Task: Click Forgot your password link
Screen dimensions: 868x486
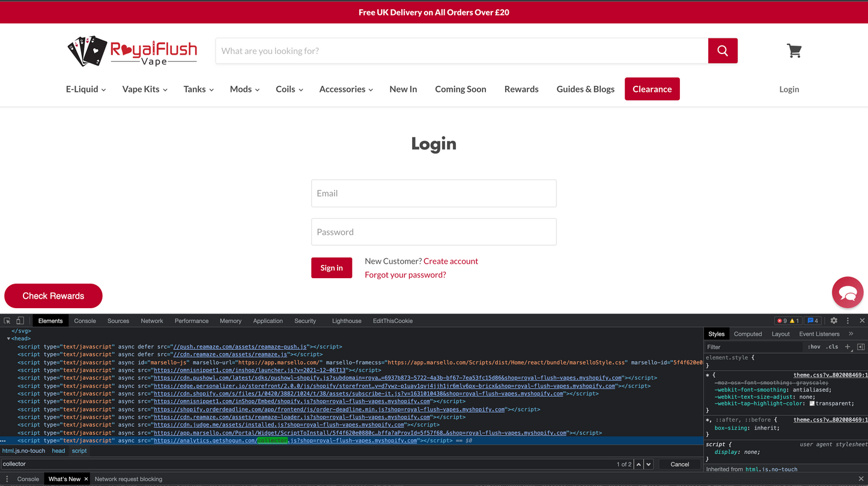Action: point(405,275)
